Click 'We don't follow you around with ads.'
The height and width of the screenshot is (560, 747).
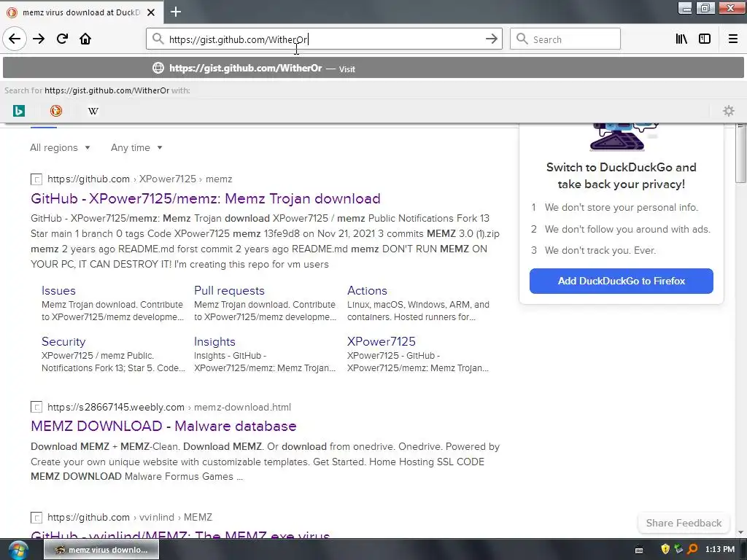click(627, 230)
